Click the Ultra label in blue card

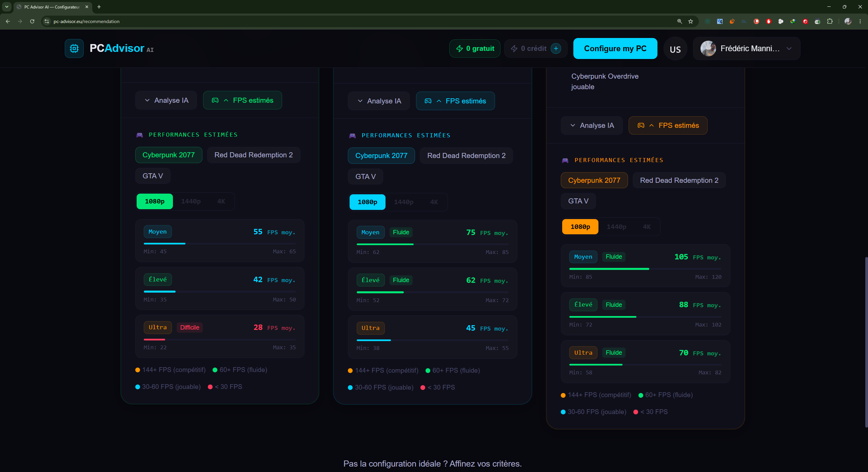[371, 328]
